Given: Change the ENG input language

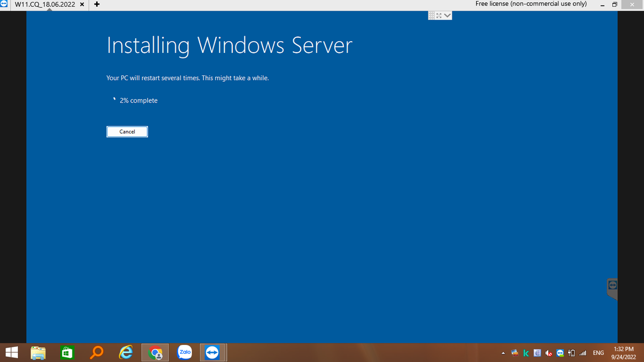Looking at the screenshot, I should click(599, 353).
